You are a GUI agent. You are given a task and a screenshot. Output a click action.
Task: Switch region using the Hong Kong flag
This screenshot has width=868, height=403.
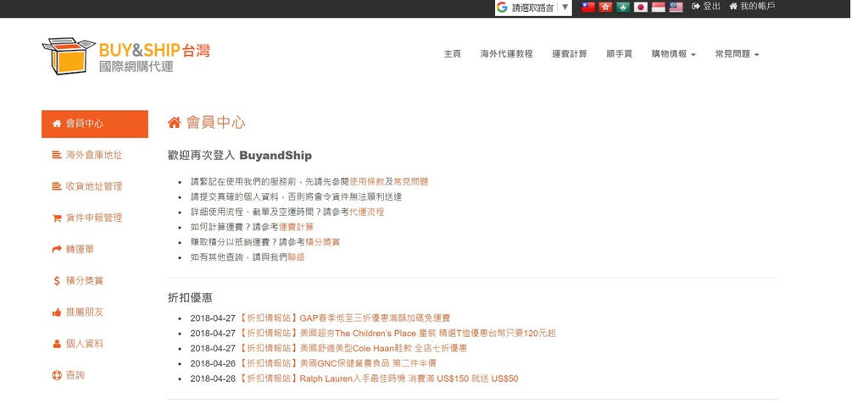(605, 7)
